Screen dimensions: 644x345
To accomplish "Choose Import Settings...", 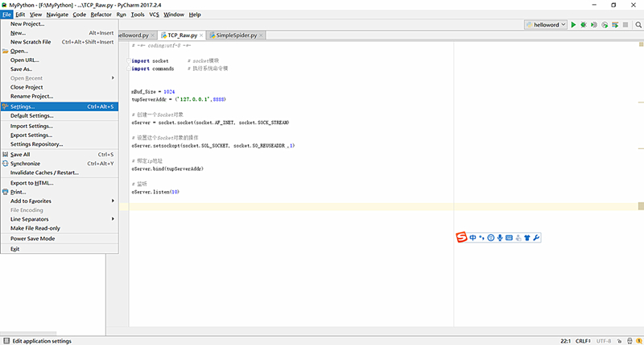I will point(60,126).
